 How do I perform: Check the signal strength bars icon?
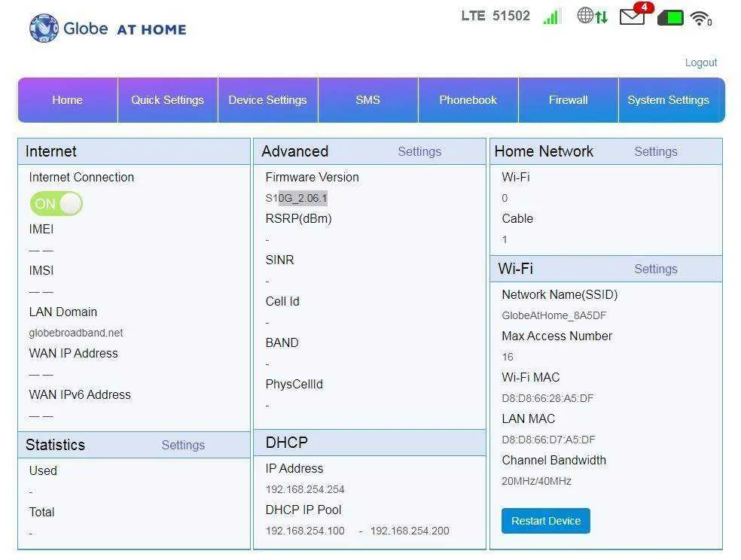[552, 17]
